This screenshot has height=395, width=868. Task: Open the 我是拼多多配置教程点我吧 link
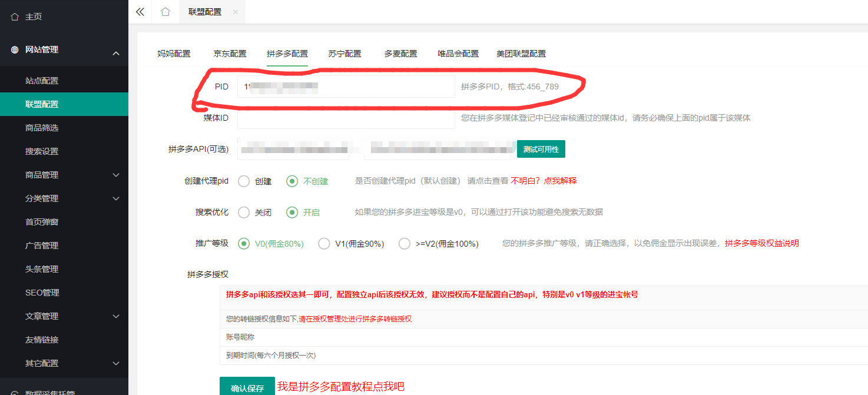point(341,387)
